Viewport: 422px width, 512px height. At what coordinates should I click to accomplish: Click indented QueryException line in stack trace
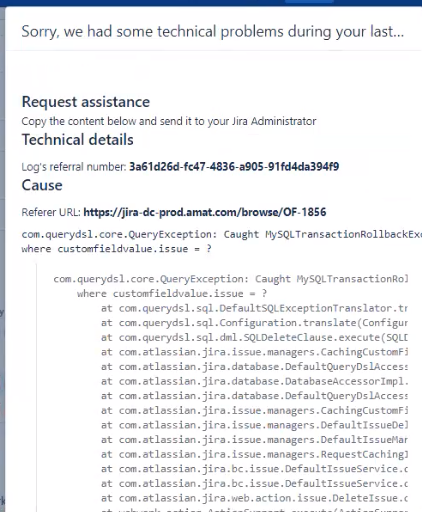(230, 279)
